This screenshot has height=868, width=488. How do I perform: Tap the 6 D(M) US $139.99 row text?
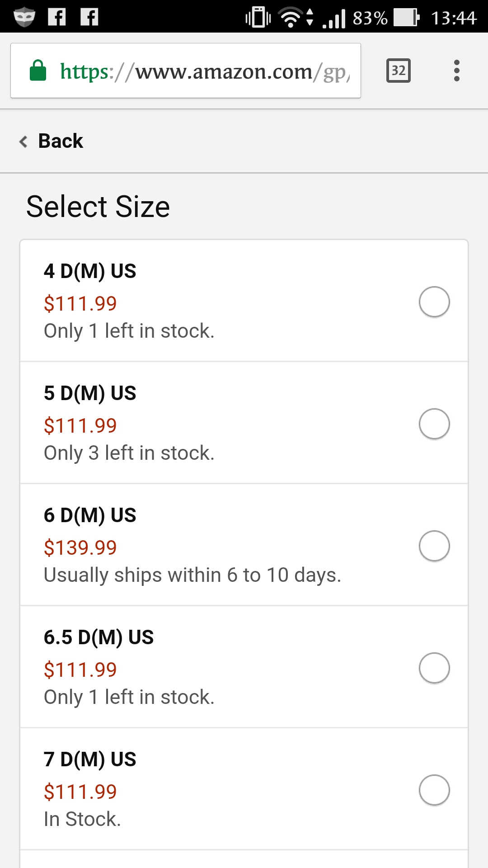coord(80,548)
